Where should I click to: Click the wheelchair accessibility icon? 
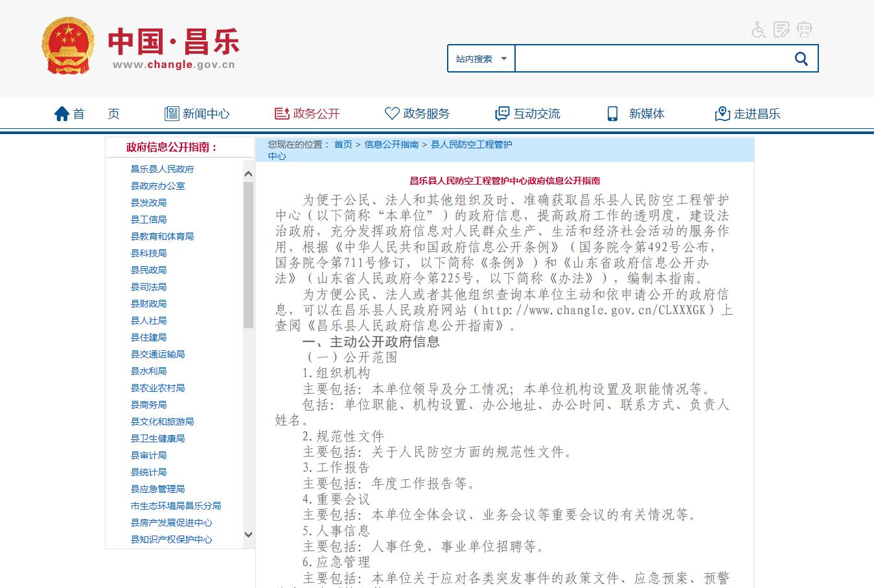pyautogui.click(x=758, y=30)
